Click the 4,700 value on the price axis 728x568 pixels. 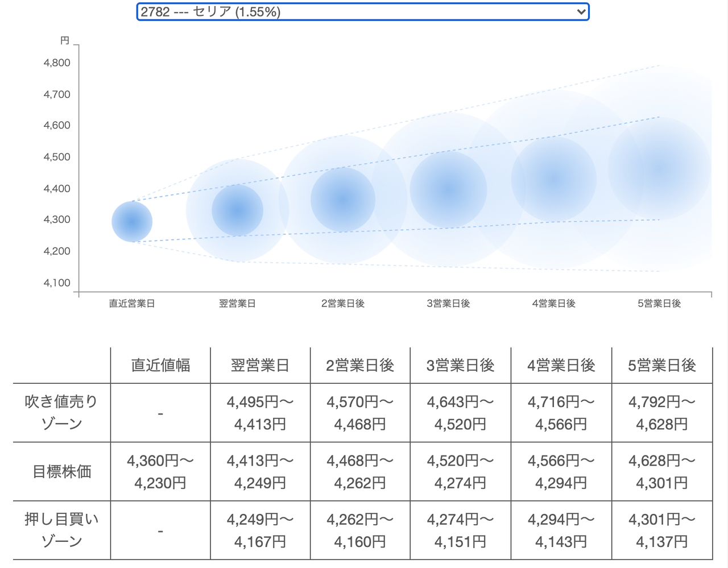point(57,94)
